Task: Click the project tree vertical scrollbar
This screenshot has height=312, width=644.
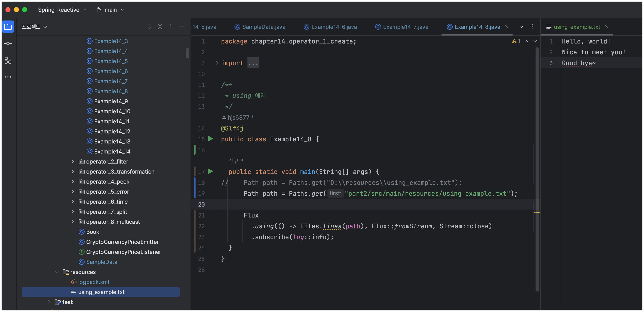Action: 188,53
